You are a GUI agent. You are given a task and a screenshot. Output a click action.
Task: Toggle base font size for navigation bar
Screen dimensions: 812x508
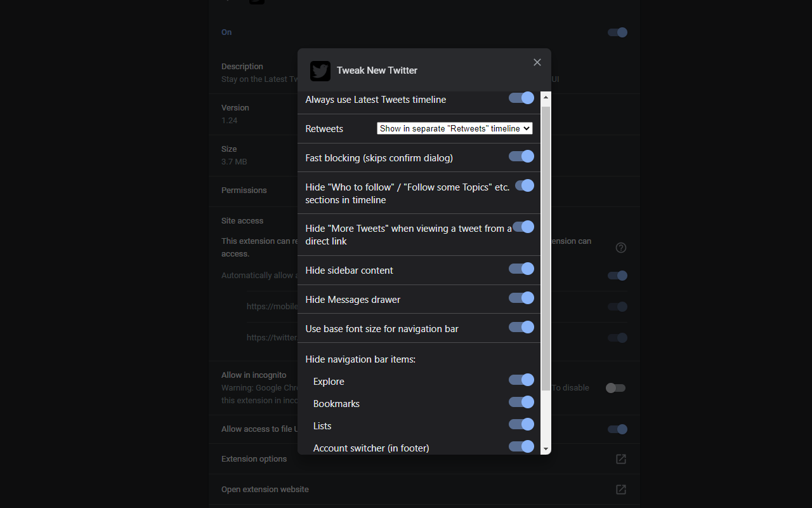521,327
